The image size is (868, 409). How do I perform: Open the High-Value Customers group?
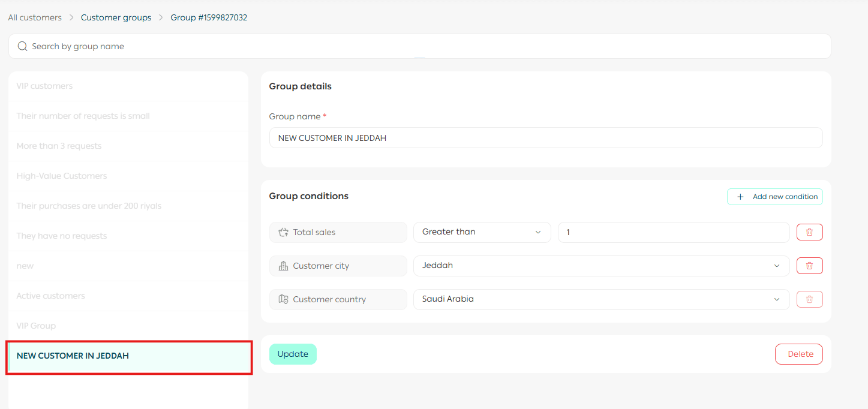coord(62,176)
